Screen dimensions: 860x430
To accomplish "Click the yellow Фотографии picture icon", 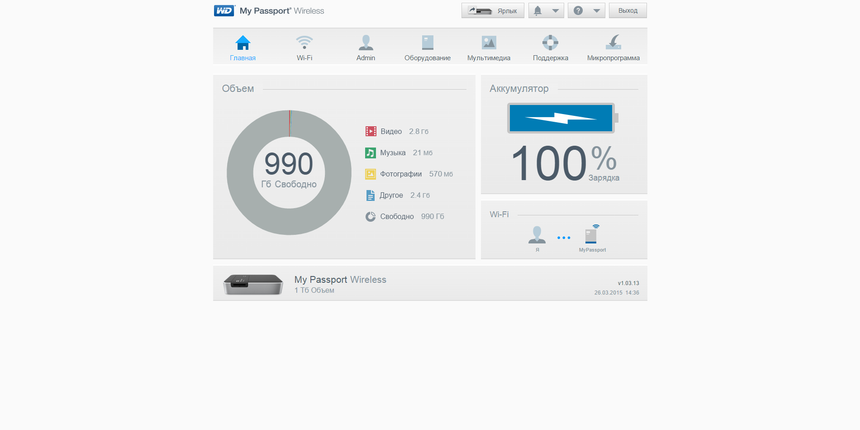I will (371, 174).
